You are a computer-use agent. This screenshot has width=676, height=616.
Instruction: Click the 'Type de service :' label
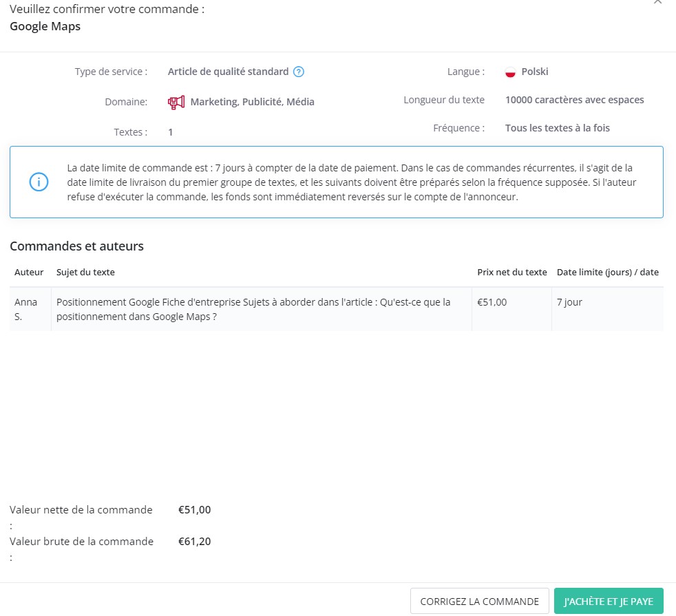[x=111, y=72]
